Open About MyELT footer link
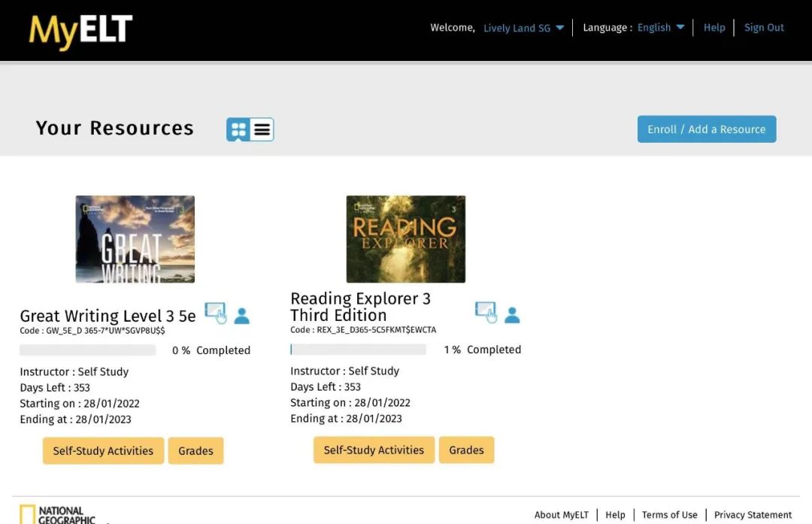812x524 pixels. click(562, 515)
